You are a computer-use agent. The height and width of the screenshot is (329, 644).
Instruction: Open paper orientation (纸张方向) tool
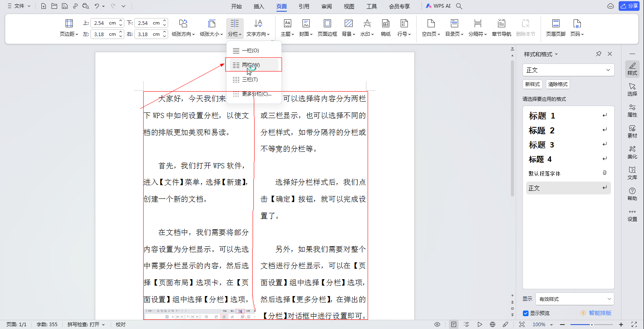coord(183,28)
